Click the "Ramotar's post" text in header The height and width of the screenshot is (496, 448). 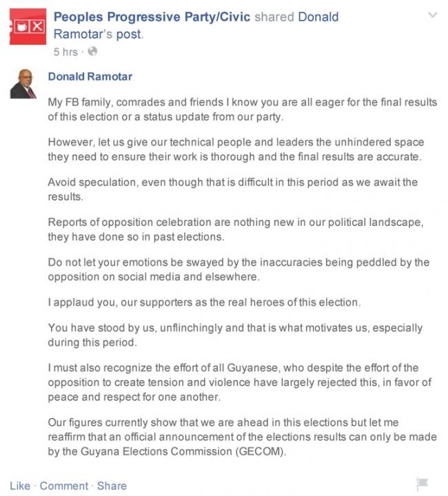coord(98,34)
